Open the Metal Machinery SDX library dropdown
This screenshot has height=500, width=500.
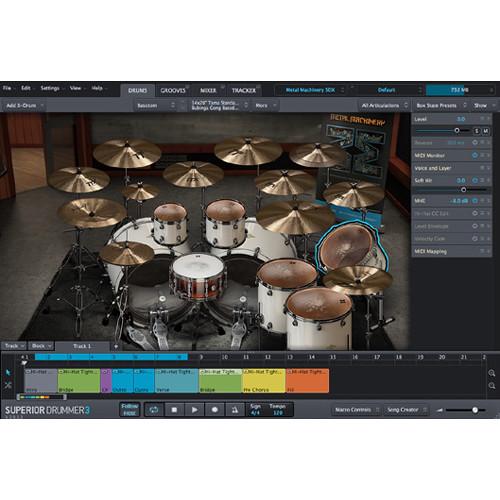pos(314,90)
